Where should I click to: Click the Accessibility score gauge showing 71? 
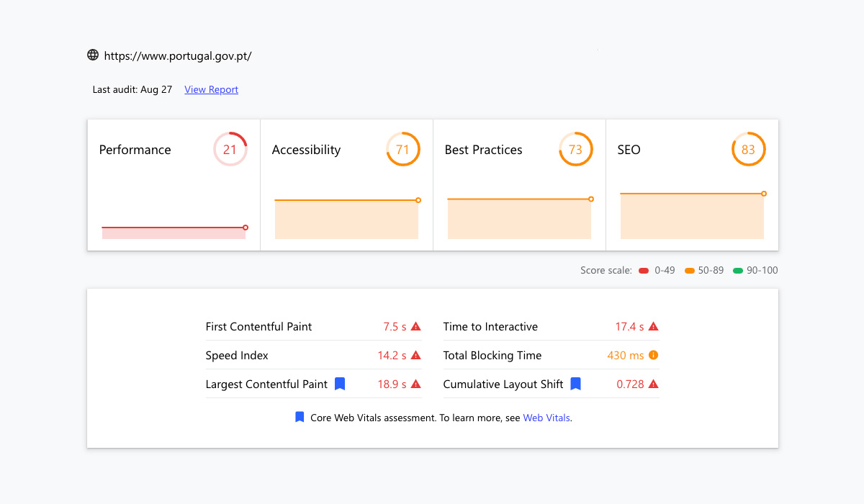[402, 150]
